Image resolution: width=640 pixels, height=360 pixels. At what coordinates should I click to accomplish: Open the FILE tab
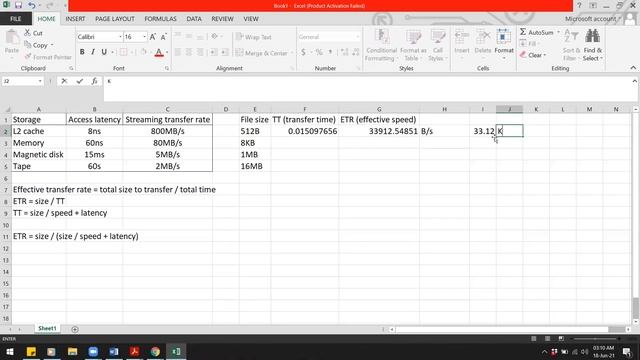coord(16,19)
